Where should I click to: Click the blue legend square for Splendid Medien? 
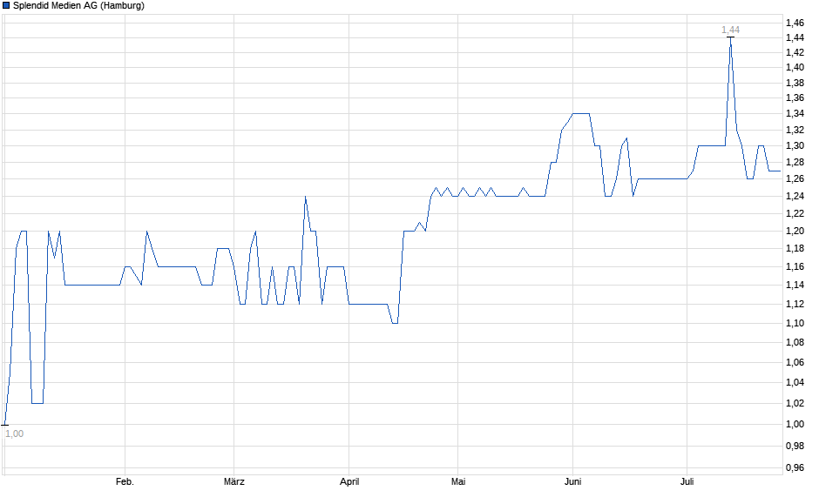pyautogui.click(x=6, y=6)
